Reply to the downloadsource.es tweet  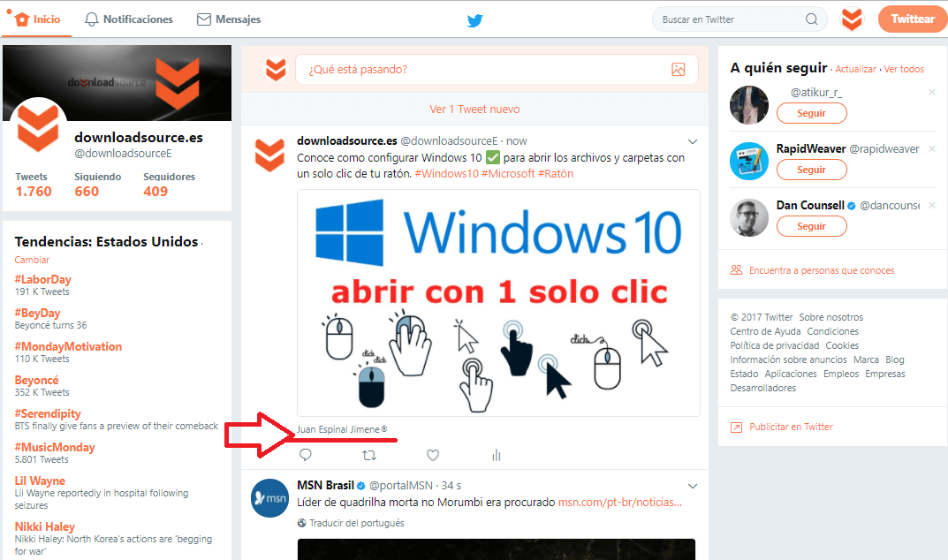(x=306, y=455)
